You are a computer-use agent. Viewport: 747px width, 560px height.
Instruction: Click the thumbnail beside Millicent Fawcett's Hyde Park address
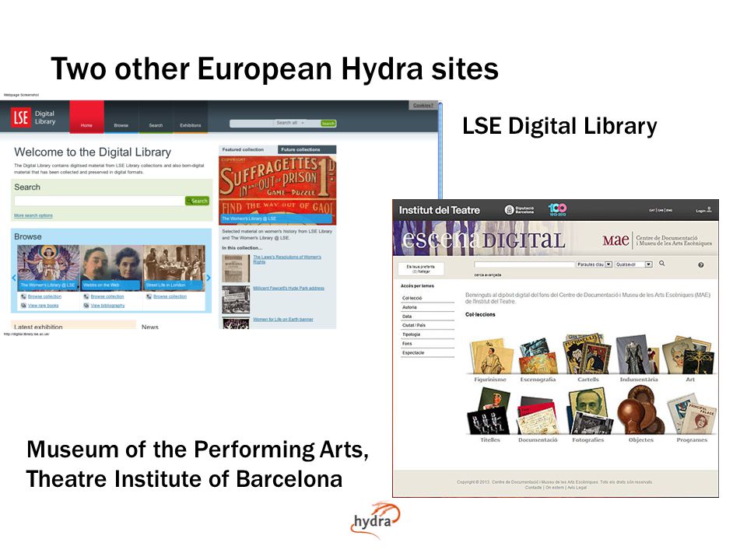click(236, 299)
